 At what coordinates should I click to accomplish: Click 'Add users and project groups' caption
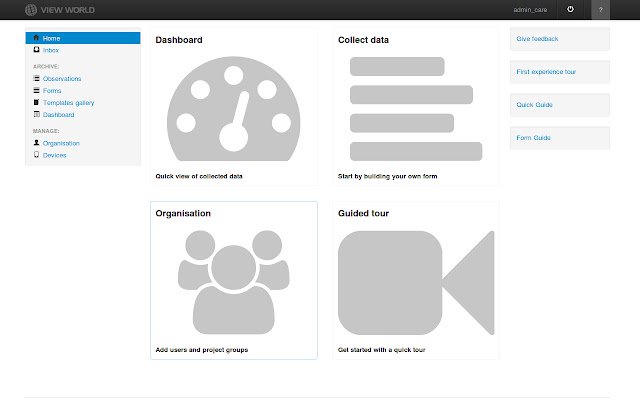pyautogui.click(x=202, y=350)
